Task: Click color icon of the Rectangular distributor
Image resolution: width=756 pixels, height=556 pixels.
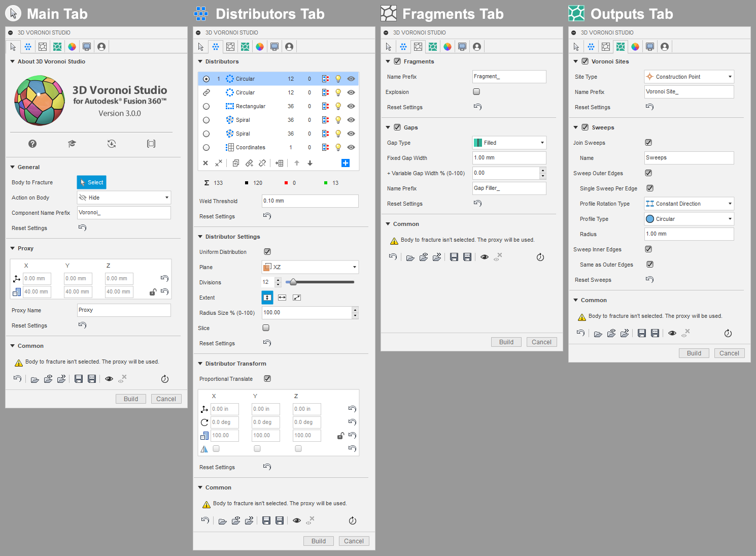Action: [x=325, y=106]
